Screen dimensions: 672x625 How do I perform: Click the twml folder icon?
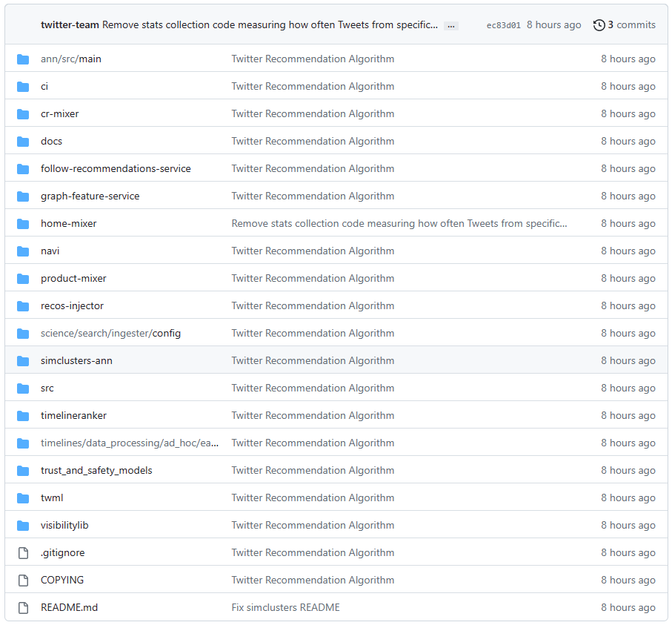[23, 498]
